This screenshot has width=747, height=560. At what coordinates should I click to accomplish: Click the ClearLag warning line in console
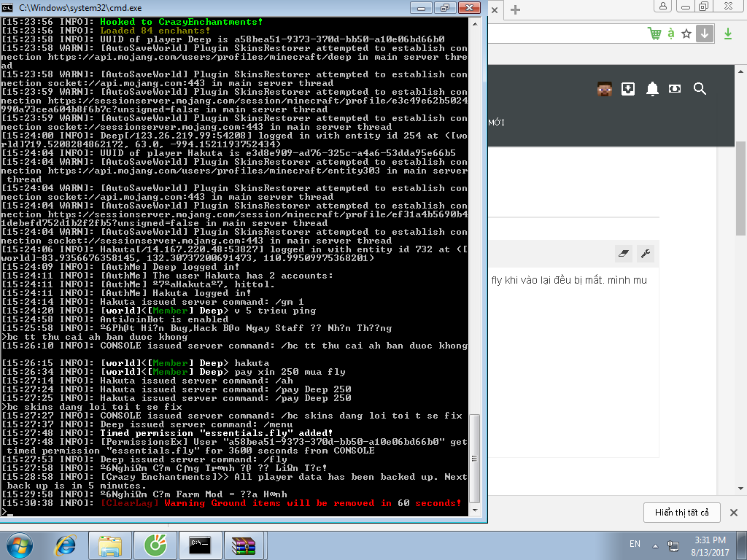231,503
